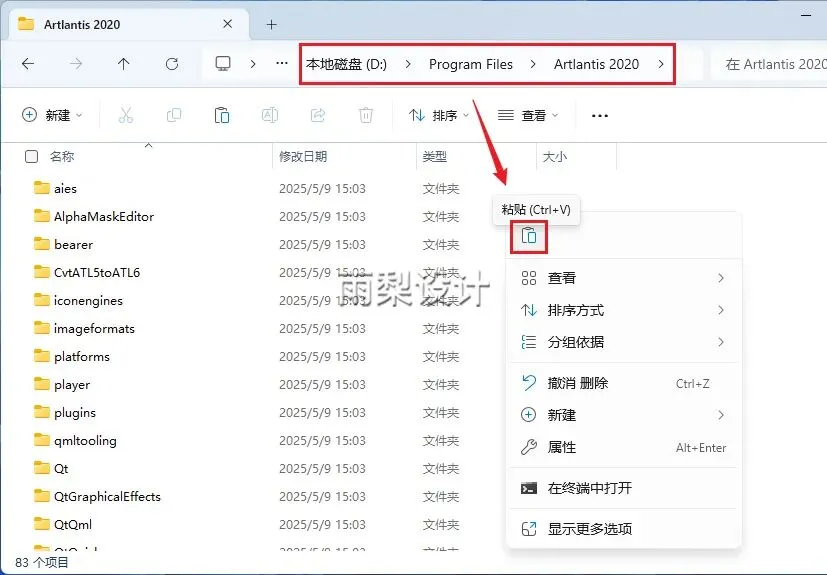Open 排序方式 submenu in context menu
Image resolution: width=827 pixels, height=575 pixels.
tap(624, 310)
